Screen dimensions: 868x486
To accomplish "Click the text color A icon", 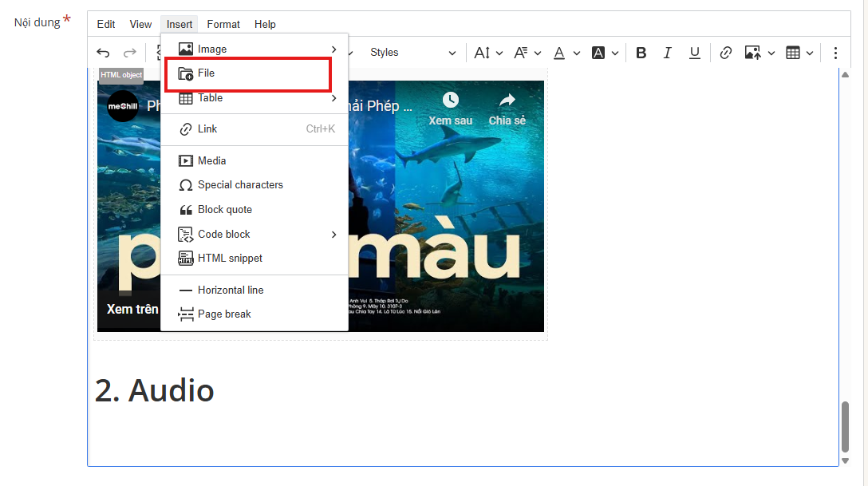I will tap(559, 53).
